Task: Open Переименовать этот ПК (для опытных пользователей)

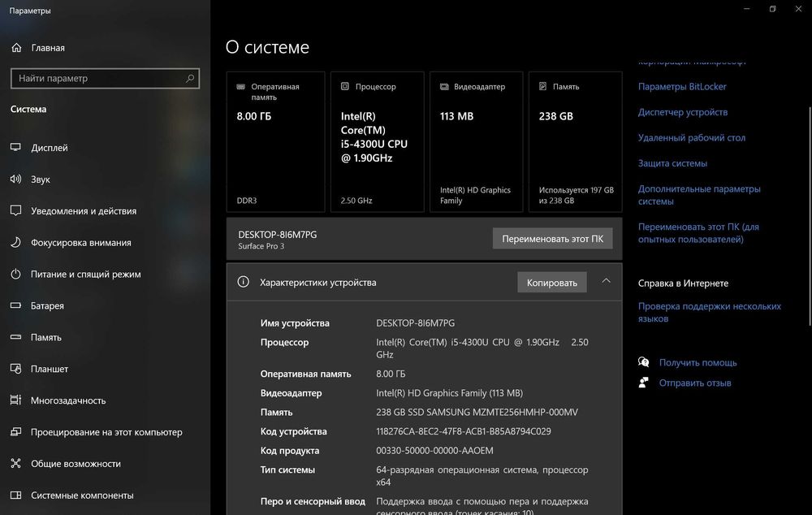Action: click(x=698, y=232)
